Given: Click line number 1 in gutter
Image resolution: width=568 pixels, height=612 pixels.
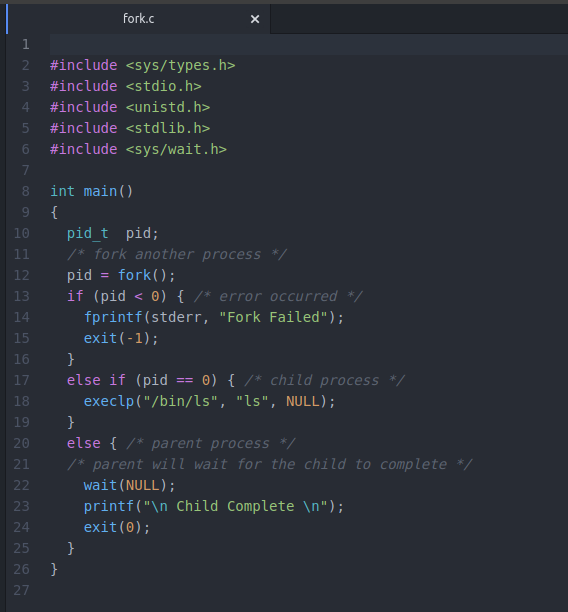Looking at the screenshot, I should [x=25, y=44].
